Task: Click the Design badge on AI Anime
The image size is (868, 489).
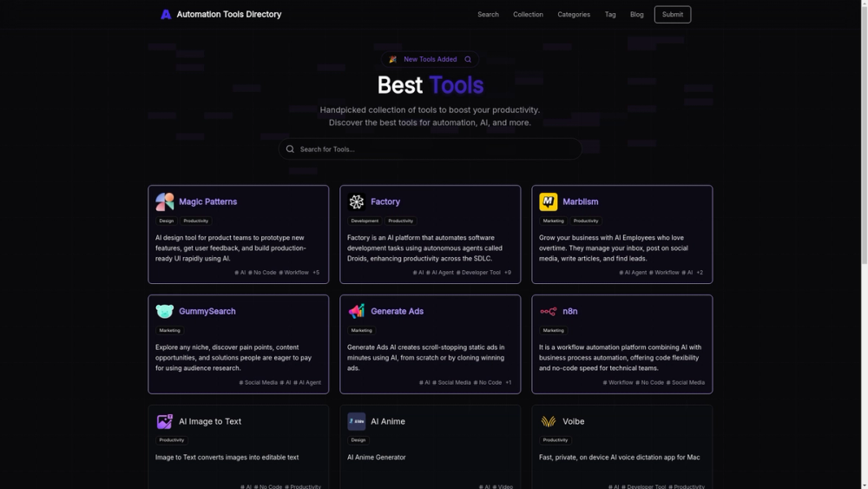Action: tap(358, 440)
